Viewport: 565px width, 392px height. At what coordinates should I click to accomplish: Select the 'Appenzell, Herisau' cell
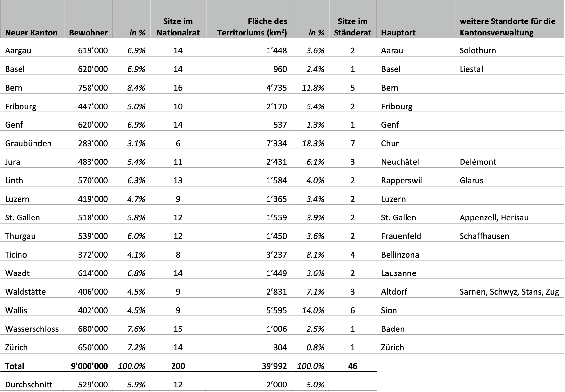coord(494,217)
